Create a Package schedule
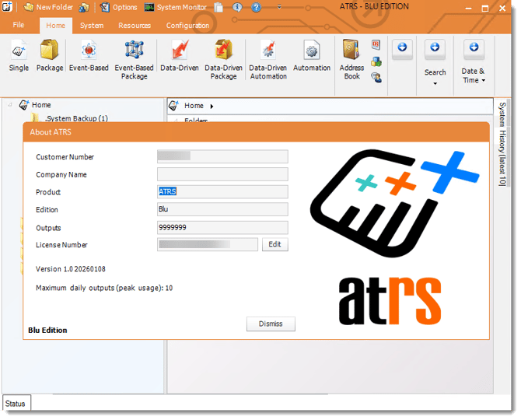Viewport: 521px width, 420px height. click(x=50, y=56)
